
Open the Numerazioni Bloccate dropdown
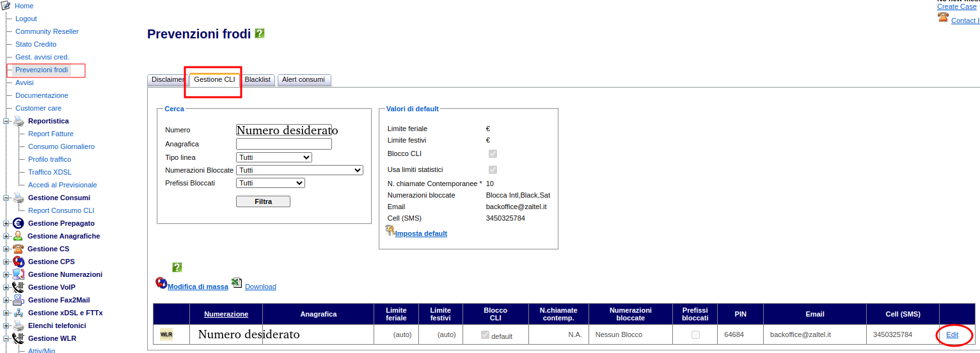coord(299,170)
